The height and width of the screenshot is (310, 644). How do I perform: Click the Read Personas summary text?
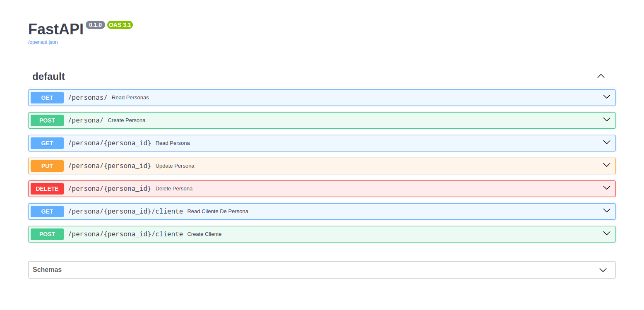130,98
